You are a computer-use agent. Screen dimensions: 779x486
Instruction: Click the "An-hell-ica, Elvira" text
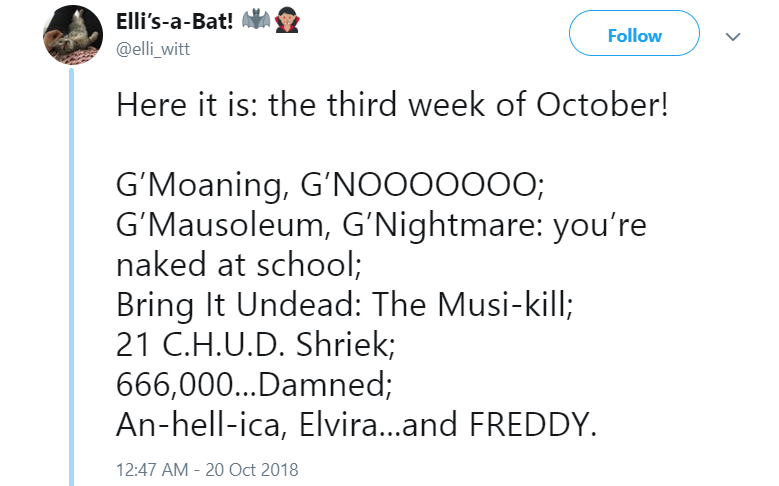[260, 425]
